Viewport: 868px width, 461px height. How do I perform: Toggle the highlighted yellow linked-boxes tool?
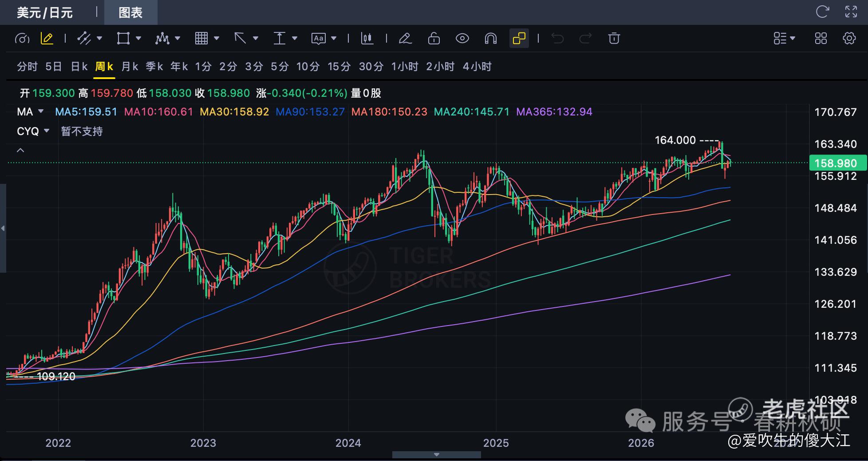(519, 39)
